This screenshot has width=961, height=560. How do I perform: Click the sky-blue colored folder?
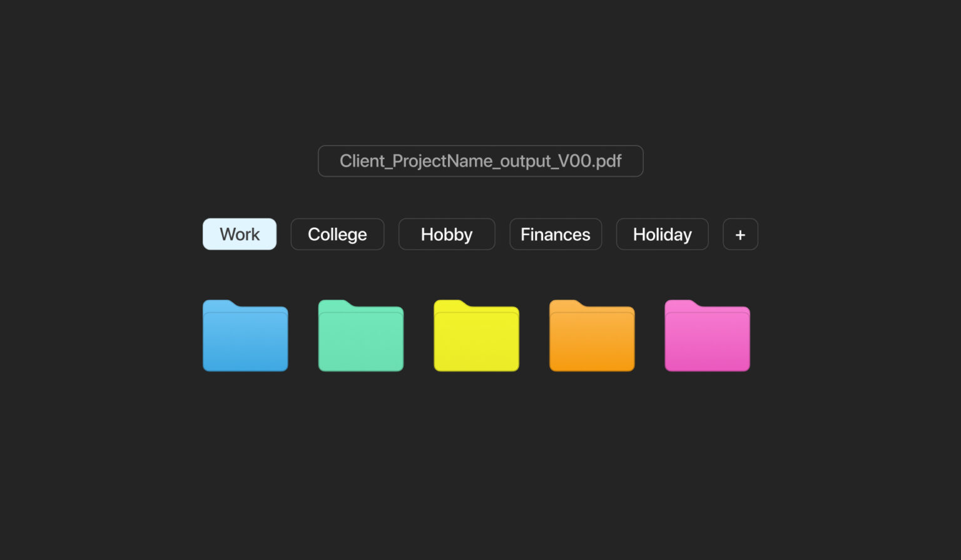coord(245,337)
